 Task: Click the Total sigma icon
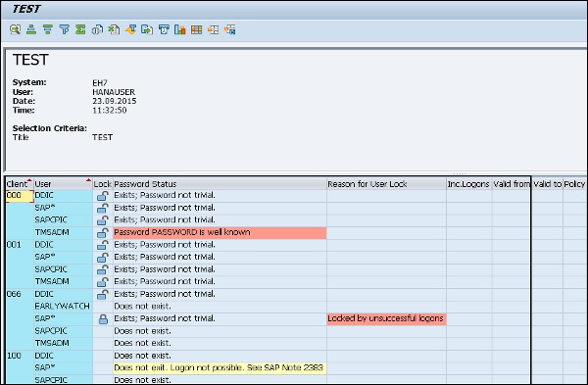80,29
